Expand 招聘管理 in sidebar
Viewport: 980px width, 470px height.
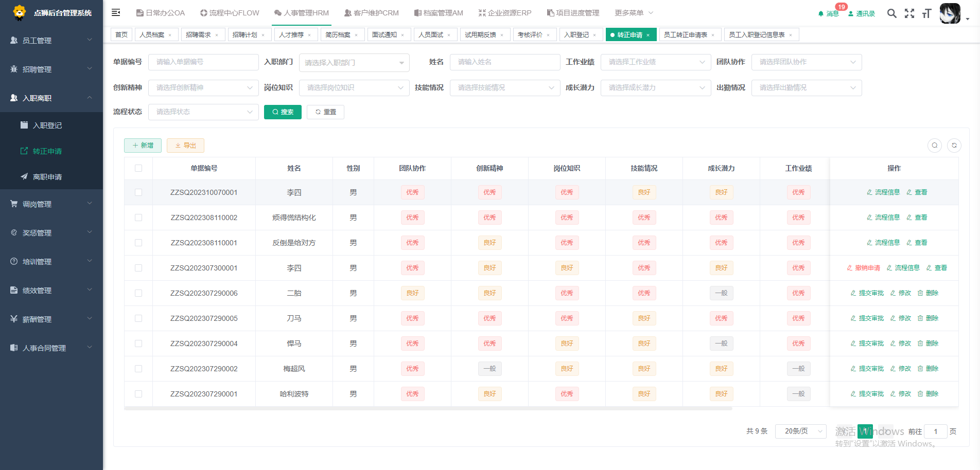tap(51, 69)
